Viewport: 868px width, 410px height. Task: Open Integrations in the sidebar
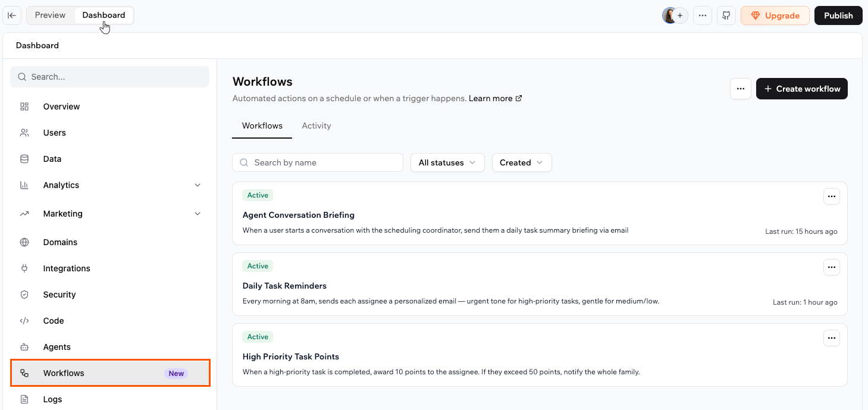click(x=110, y=268)
